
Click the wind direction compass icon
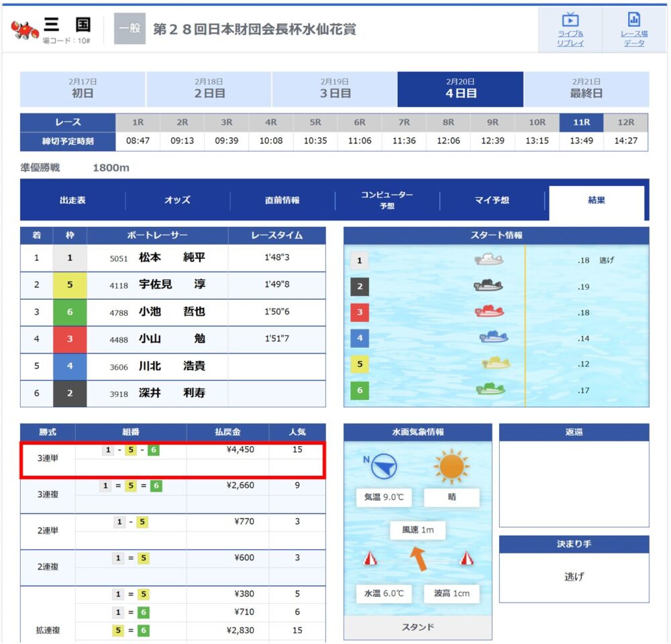383,466
